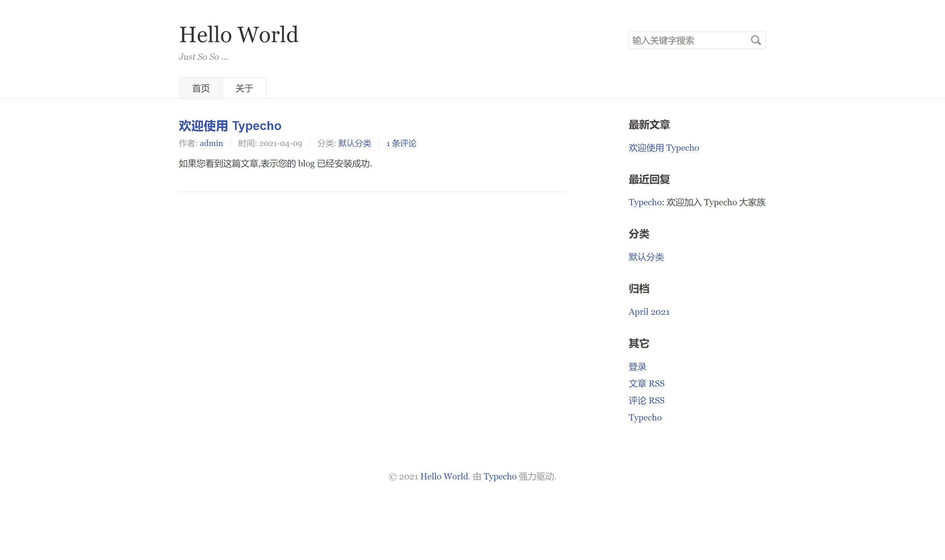Image resolution: width=945 pixels, height=560 pixels.
Task: Open the 首页 navigation tab
Action: point(201,88)
